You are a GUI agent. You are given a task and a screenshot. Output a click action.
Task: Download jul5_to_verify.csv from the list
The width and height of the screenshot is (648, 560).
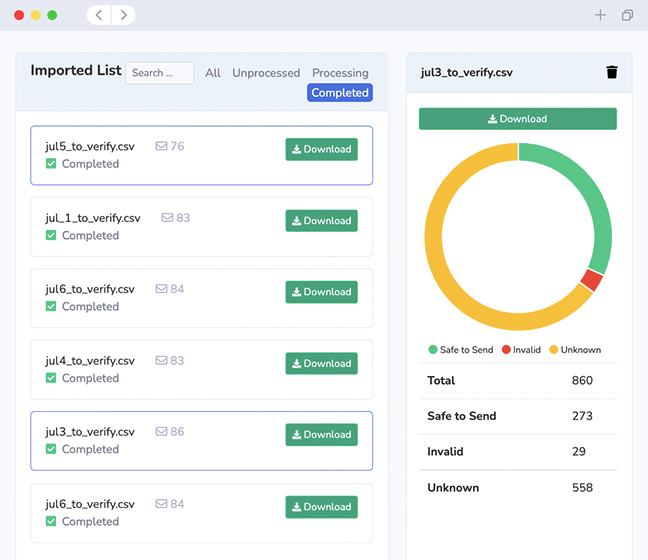[x=322, y=149]
